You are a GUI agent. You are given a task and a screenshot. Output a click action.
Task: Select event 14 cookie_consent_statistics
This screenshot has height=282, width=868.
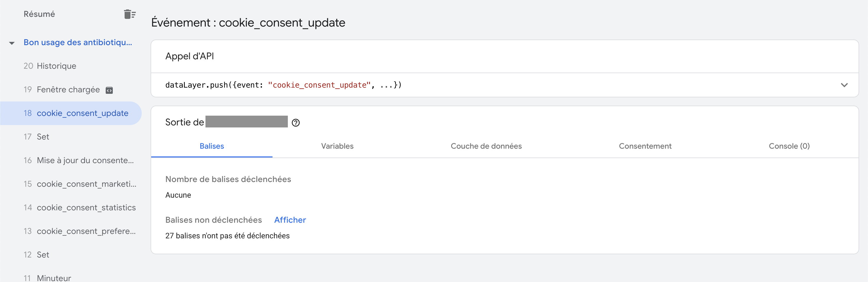(86, 207)
